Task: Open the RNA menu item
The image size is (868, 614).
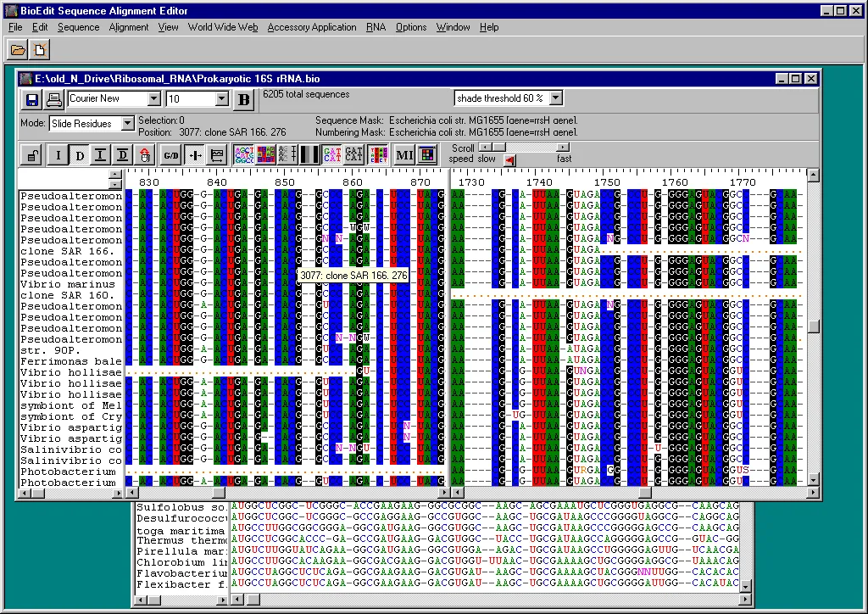Action: (x=376, y=27)
